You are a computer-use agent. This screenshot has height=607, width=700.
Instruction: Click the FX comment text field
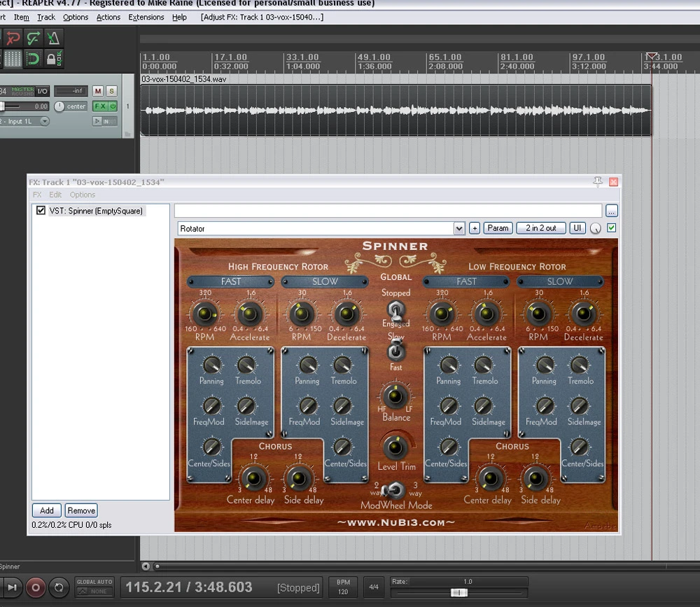point(388,210)
